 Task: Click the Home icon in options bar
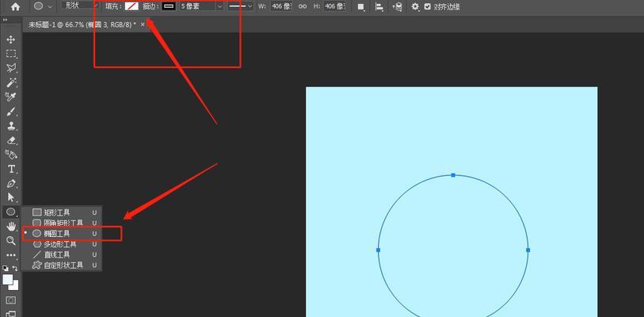click(x=15, y=6)
